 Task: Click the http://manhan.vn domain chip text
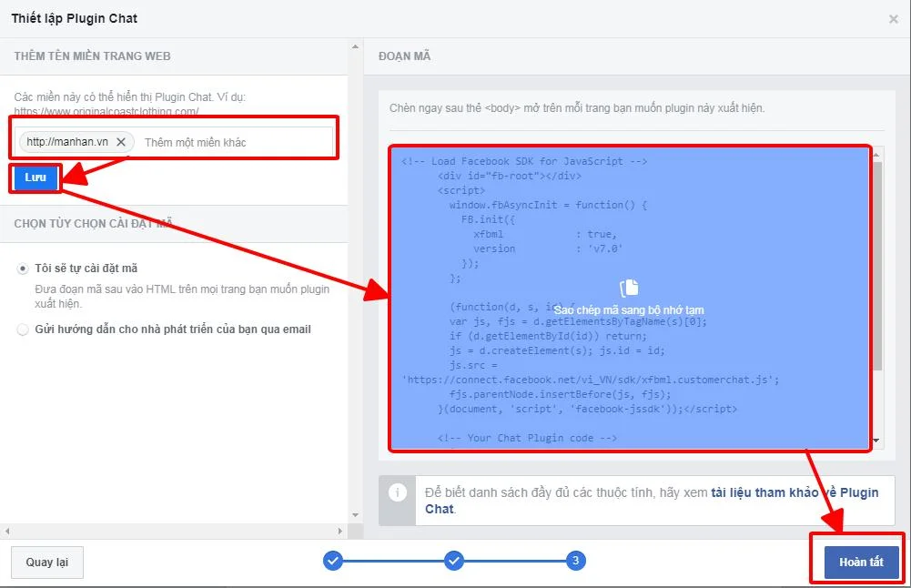pyautogui.click(x=67, y=142)
